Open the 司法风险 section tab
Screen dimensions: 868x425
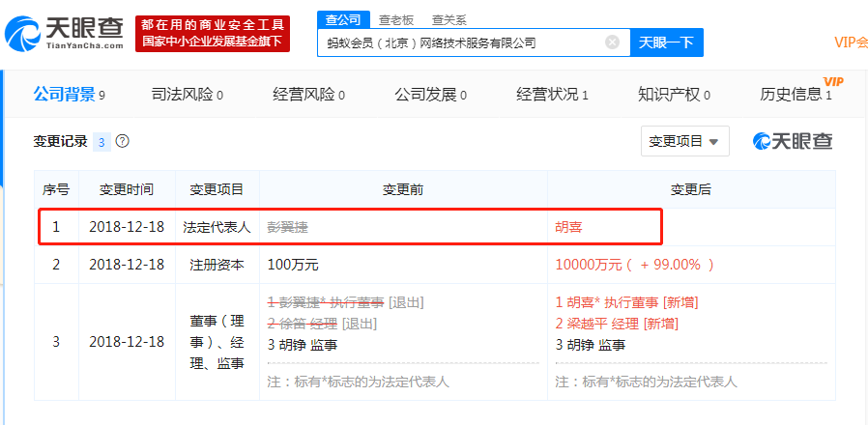[187, 94]
